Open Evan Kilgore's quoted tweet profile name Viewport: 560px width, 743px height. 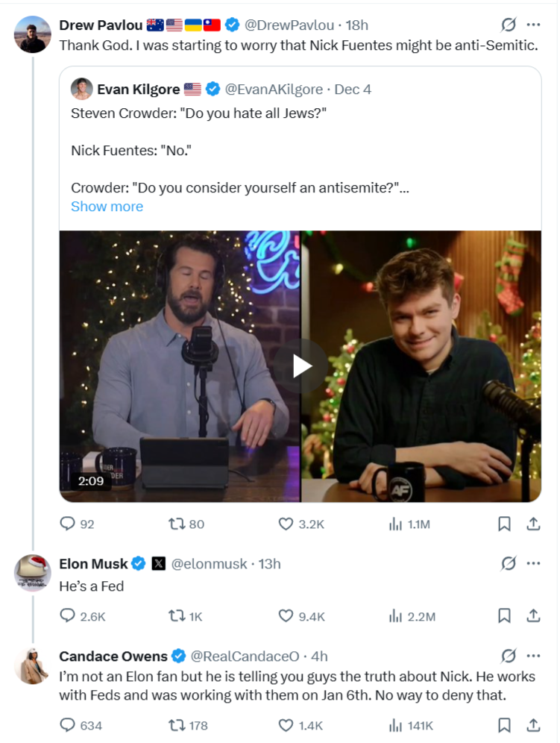point(139,89)
